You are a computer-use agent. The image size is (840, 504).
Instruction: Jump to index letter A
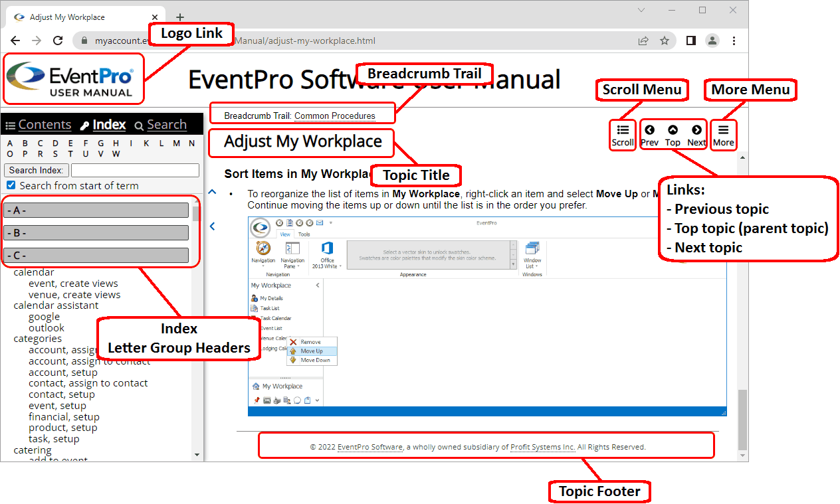click(9, 143)
